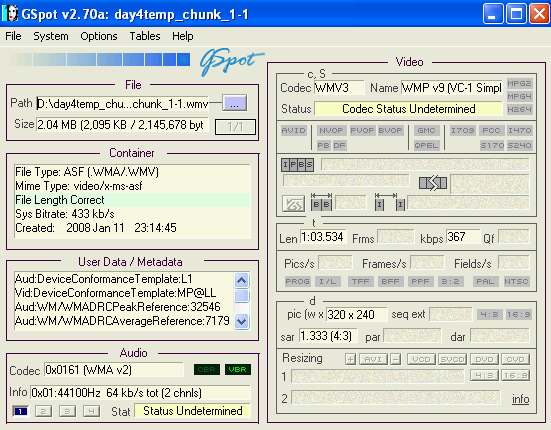
Task: Select 'Mime Type: video/x-ms-asf' row
Action: point(132,186)
